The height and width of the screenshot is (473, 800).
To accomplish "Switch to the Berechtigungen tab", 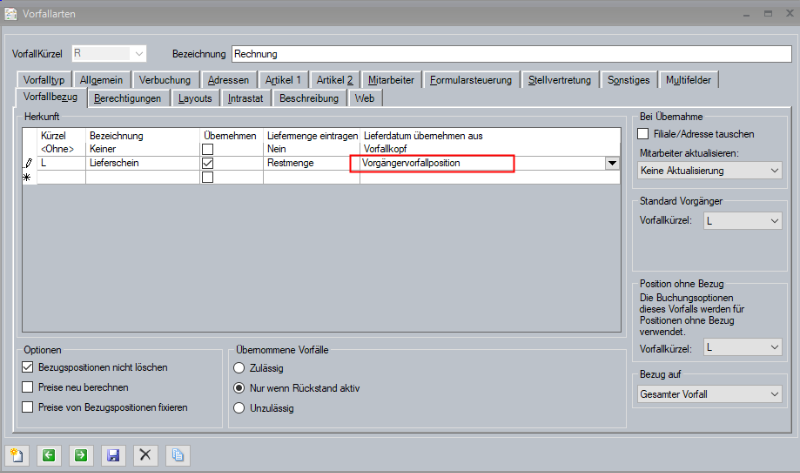I will tap(127, 98).
